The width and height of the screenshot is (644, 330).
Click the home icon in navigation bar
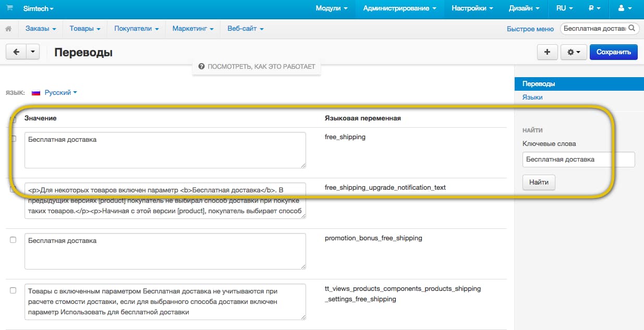(9, 29)
